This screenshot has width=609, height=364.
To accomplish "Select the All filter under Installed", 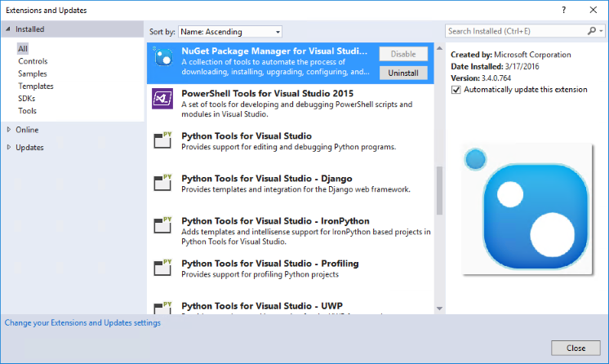I will pyautogui.click(x=23, y=48).
